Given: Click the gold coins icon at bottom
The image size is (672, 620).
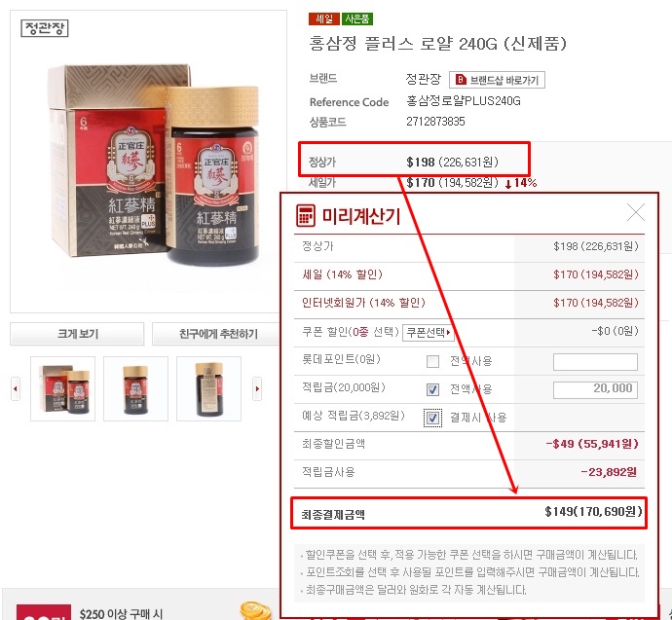Looking at the screenshot, I should tap(256, 611).
